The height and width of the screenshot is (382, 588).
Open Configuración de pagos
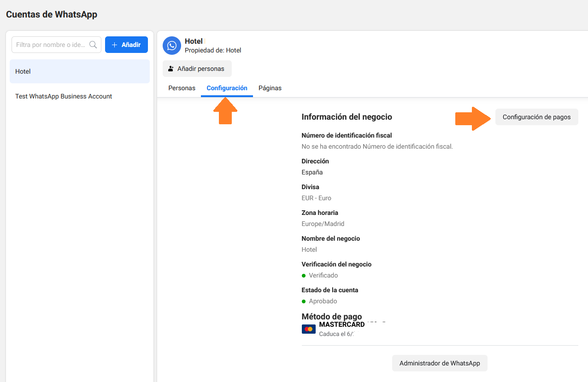537,117
